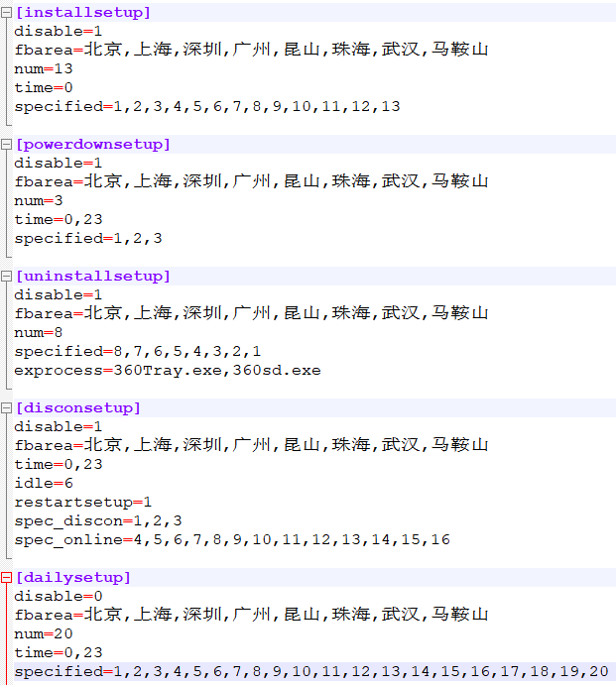Click the [dailysetup] section header
This screenshot has width=616, height=685.
(x=73, y=578)
